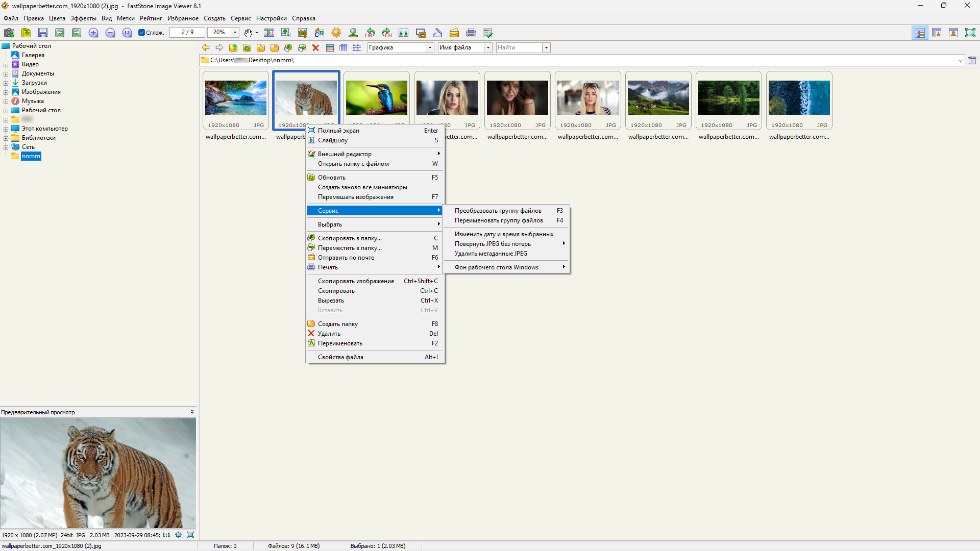Open the Графика file type dropdown
This screenshot has width=980, height=551.
(430, 47)
